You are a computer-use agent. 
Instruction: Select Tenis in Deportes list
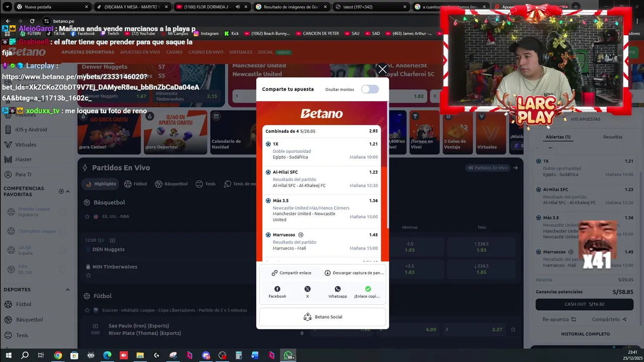click(x=22, y=335)
